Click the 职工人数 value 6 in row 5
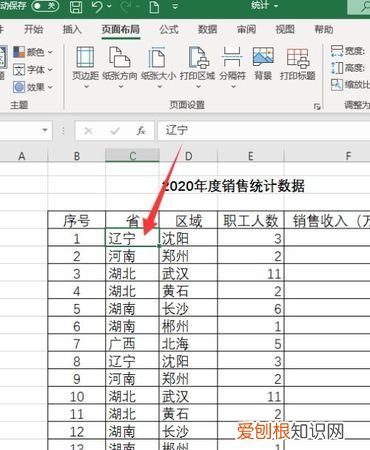Viewport: 370px width, 450px height. 251,308
